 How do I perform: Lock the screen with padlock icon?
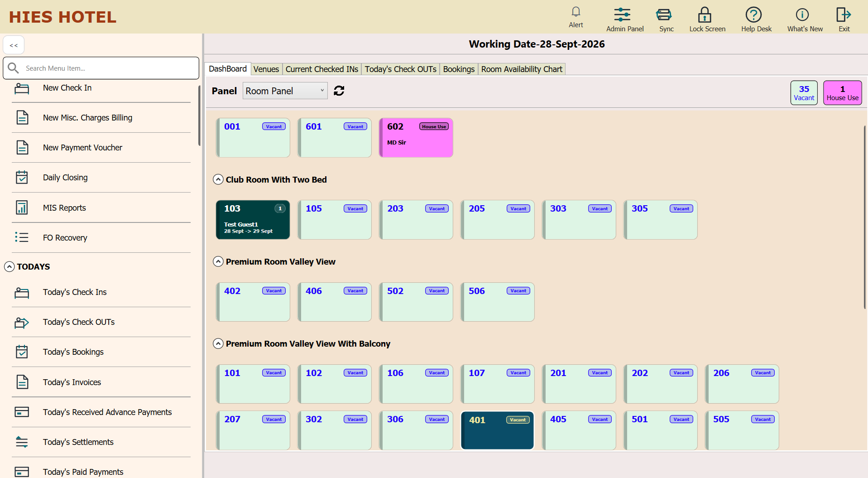coord(705,14)
